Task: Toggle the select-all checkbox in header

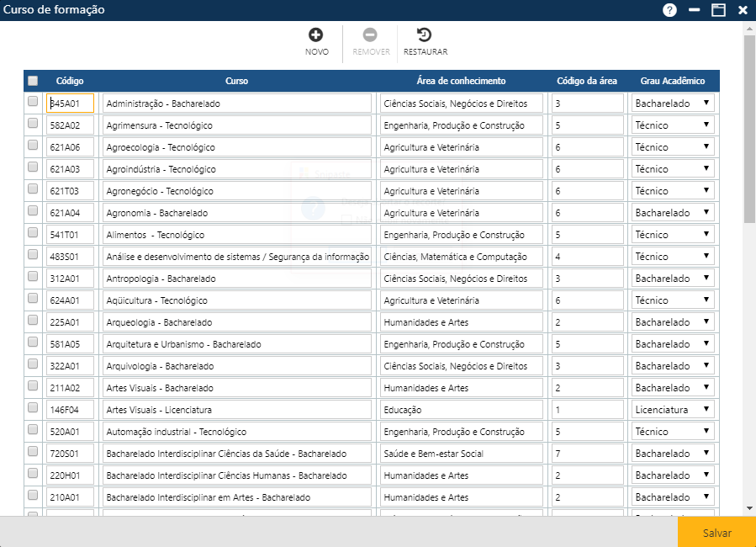Action: 33,81
